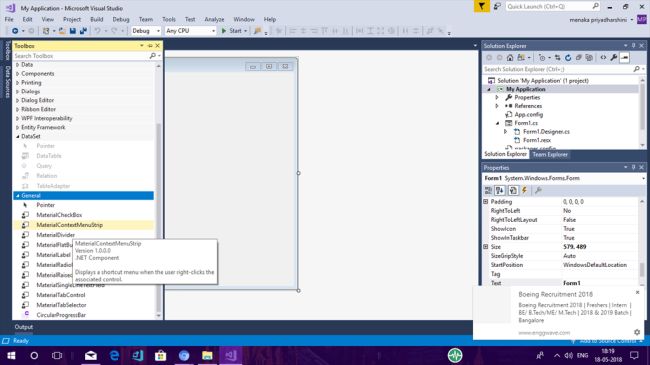Close the Boeing Recruitment notification

638,292
